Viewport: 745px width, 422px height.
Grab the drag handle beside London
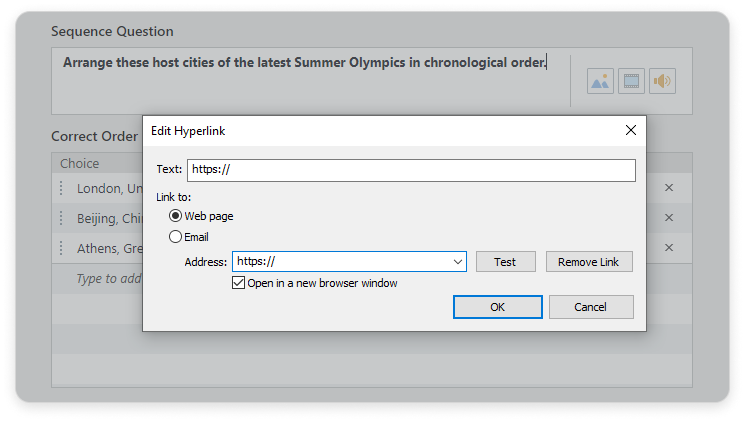pos(61,188)
